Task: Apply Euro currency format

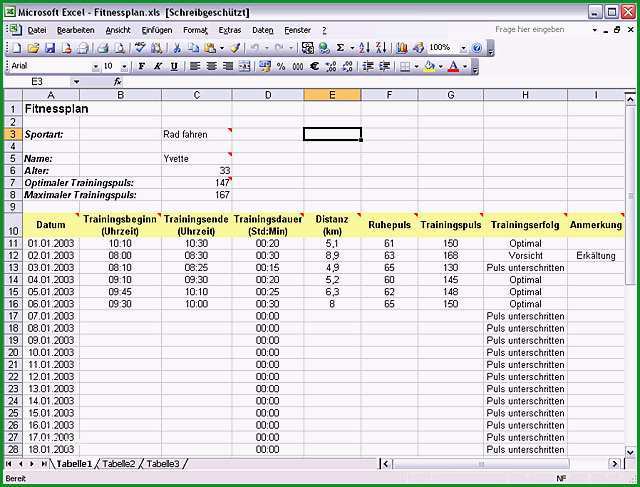Action: click(x=314, y=66)
